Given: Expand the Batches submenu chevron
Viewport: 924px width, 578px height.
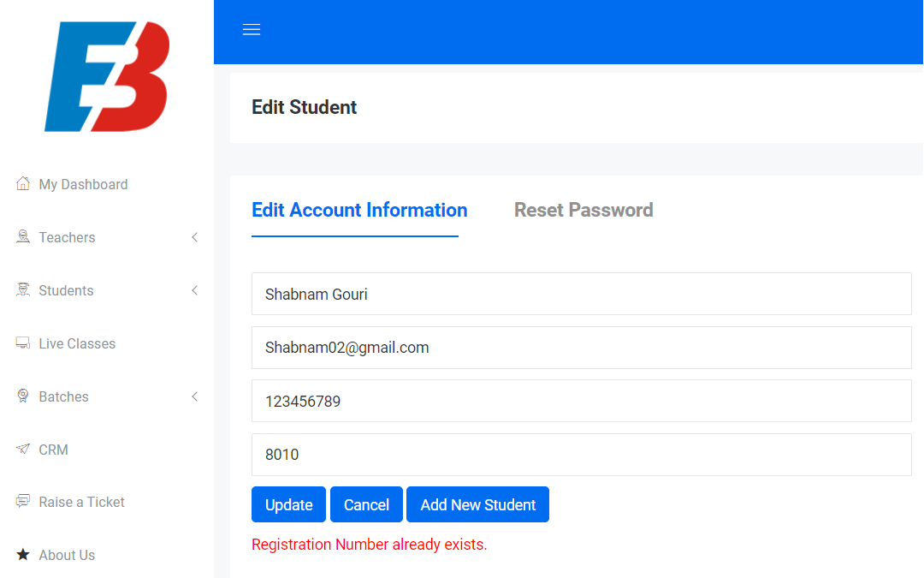Looking at the screenshot, I should 195,396.
